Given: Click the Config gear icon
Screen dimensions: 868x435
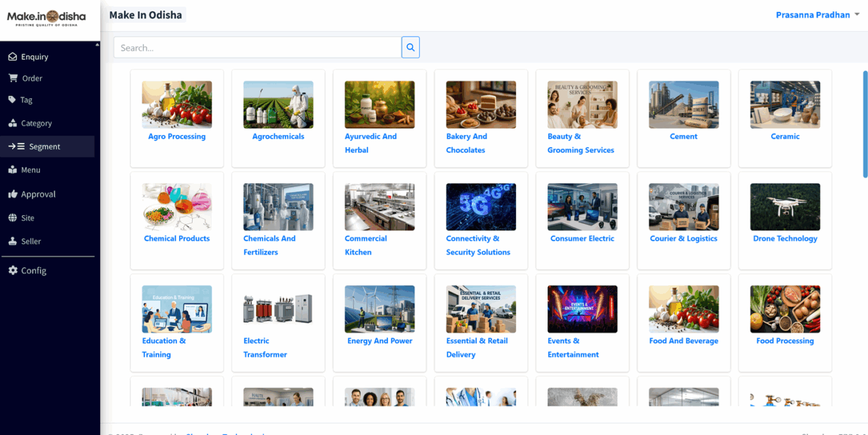Looking at the screenshot, I should coord(13,271).
